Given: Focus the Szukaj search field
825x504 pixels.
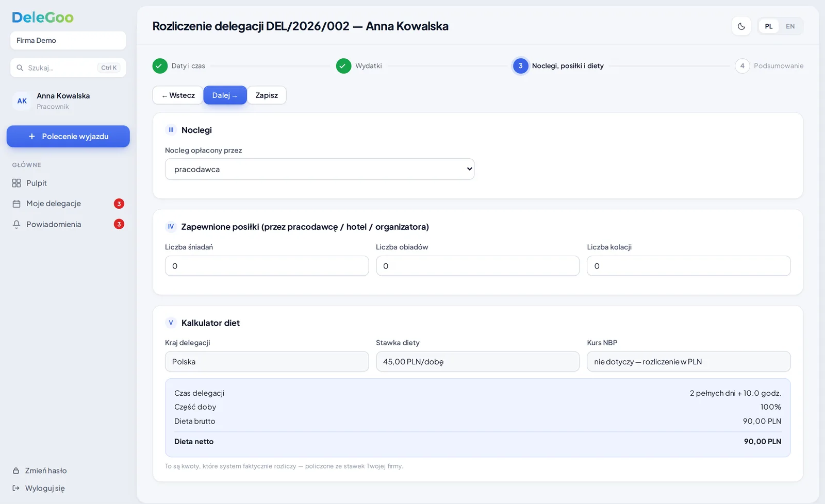Looking at the screenshot, I should 68,68.
